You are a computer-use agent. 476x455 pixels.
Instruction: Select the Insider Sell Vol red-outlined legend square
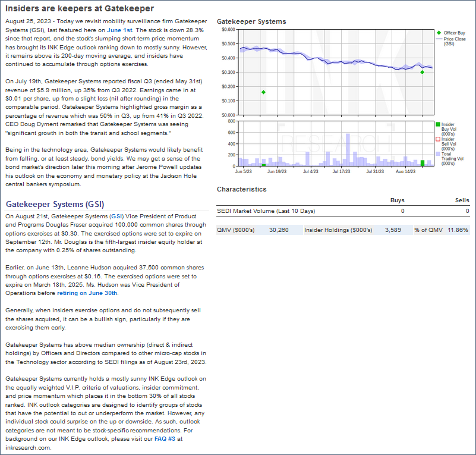click(438, 139)
